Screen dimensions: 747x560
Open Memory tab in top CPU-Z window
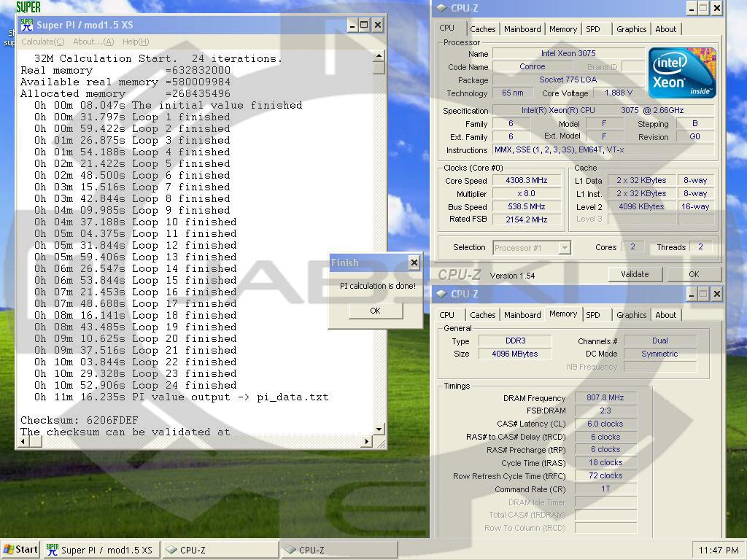tap(562, 29)
